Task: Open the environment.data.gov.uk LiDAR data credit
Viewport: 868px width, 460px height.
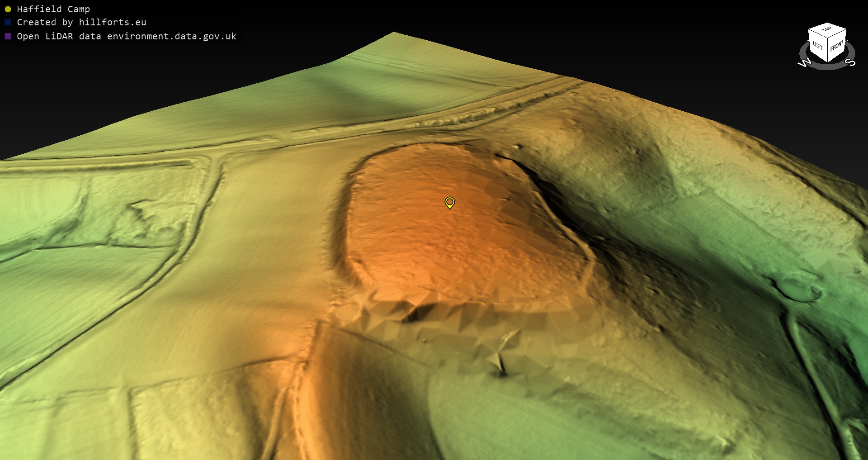Action: [126, 36]
